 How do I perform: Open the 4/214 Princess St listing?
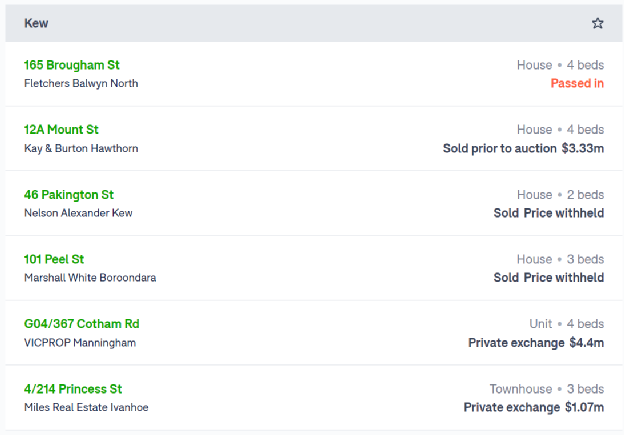[x=73, y=389]
